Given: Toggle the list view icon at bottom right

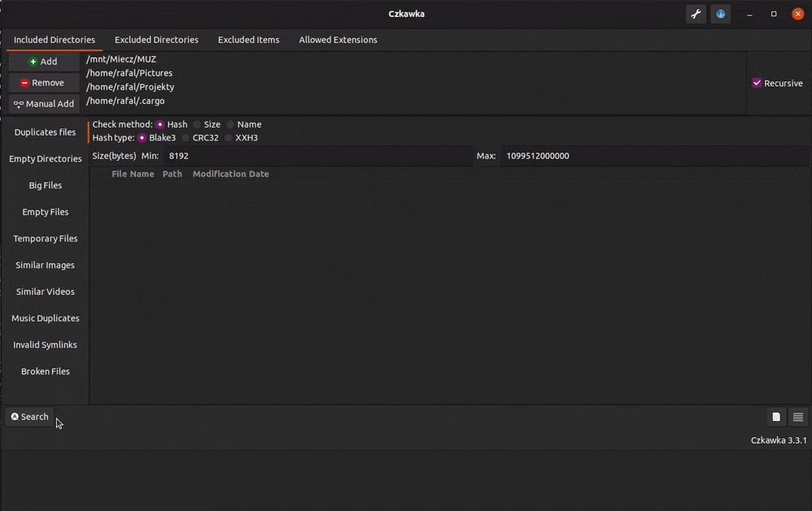Looking at the screenshot, I should pos(798,417).
